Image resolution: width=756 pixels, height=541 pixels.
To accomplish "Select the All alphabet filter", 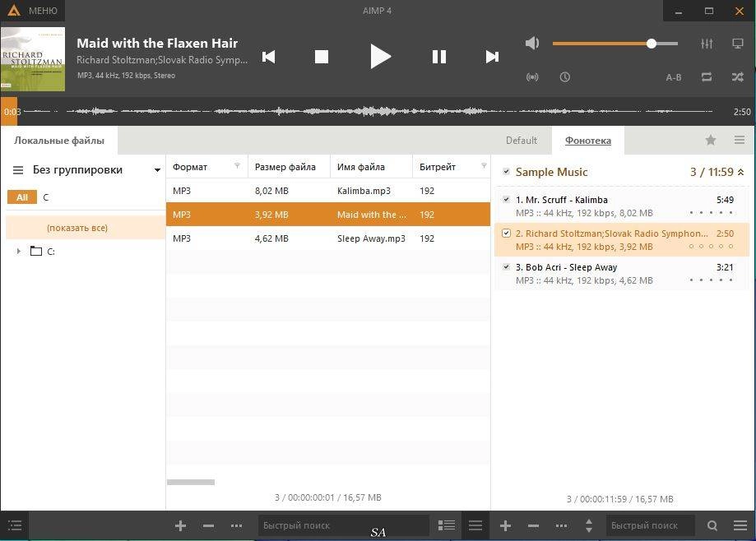I will [x=22, y=197].
